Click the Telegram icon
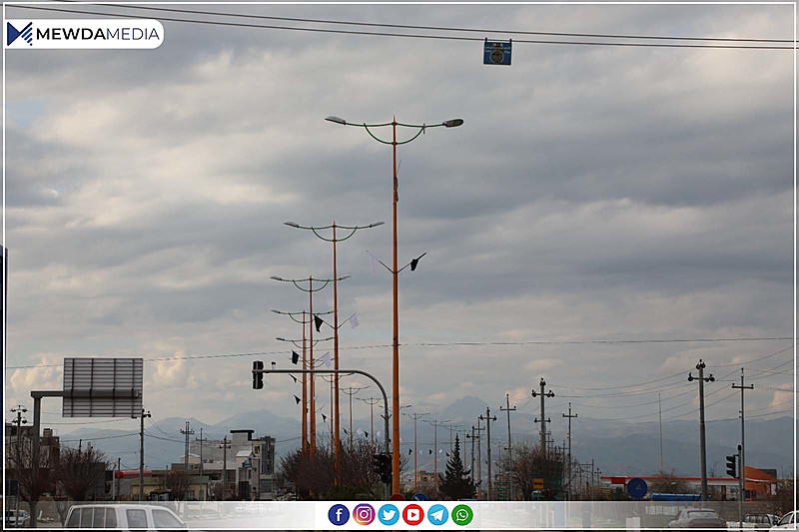The height and width of the screenshot is (532, 799). tap(437, 515)
